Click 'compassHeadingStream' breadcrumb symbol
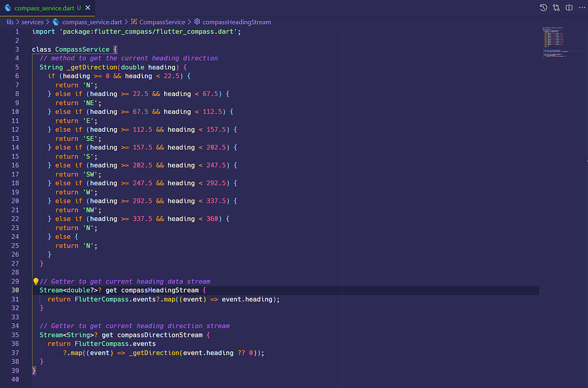Viewport: 588px width, 388px height. pos(237,22)
